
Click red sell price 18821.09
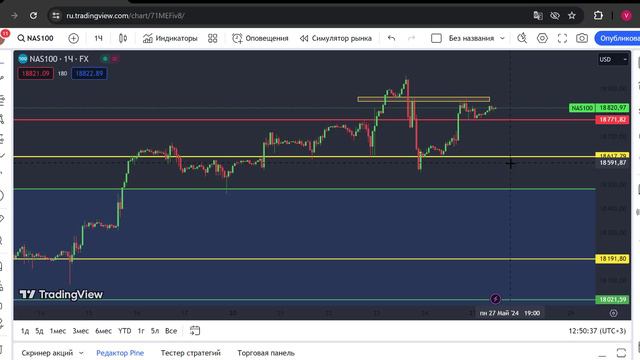tap(36, 73)
